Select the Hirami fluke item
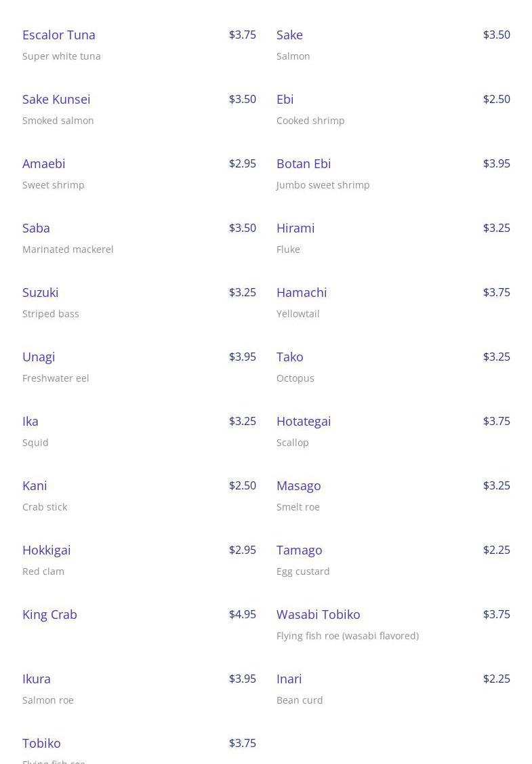This screenshot has width=532, height=764. [x=295, y=228]
